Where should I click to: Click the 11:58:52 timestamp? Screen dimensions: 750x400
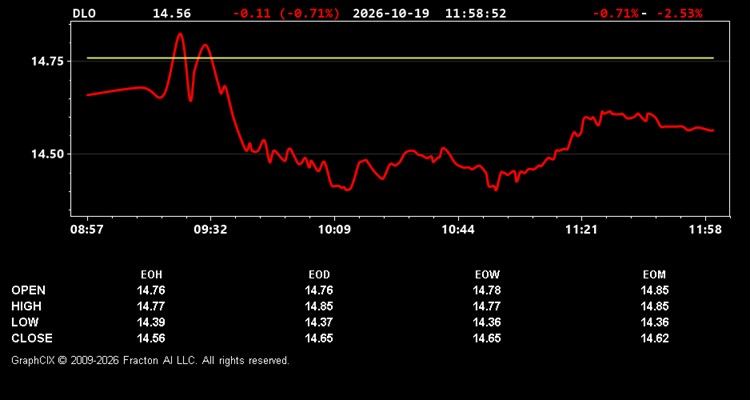(475, 13)
